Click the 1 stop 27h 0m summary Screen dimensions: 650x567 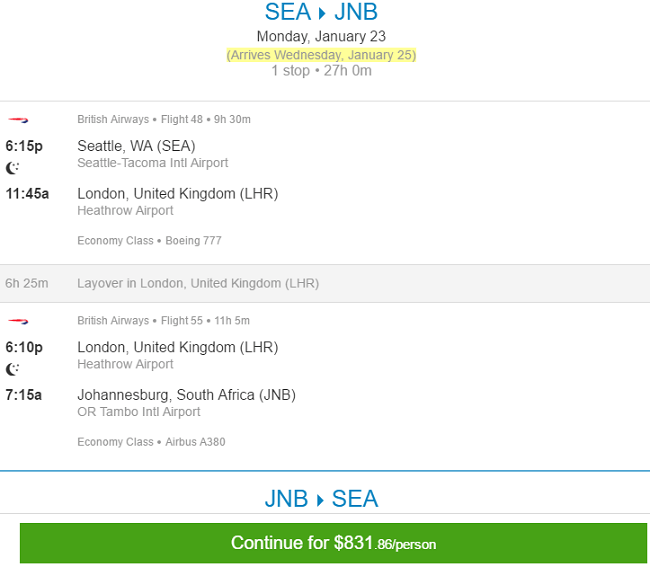pyautogui.click(x=321, y=71)
